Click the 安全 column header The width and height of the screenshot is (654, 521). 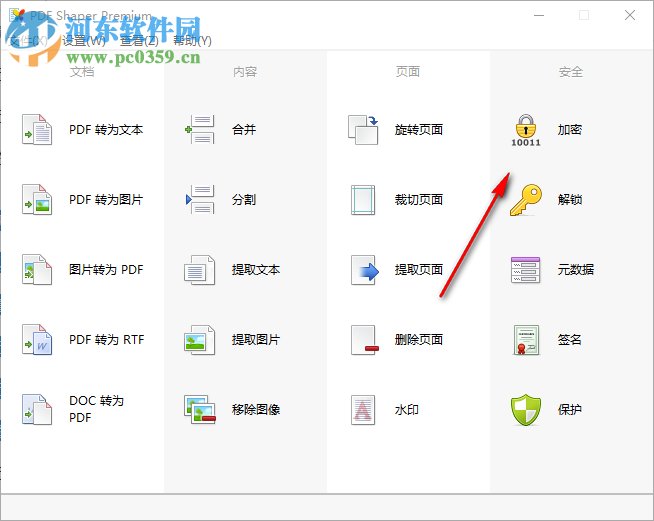pyautogui.click(x=571, y=72)
